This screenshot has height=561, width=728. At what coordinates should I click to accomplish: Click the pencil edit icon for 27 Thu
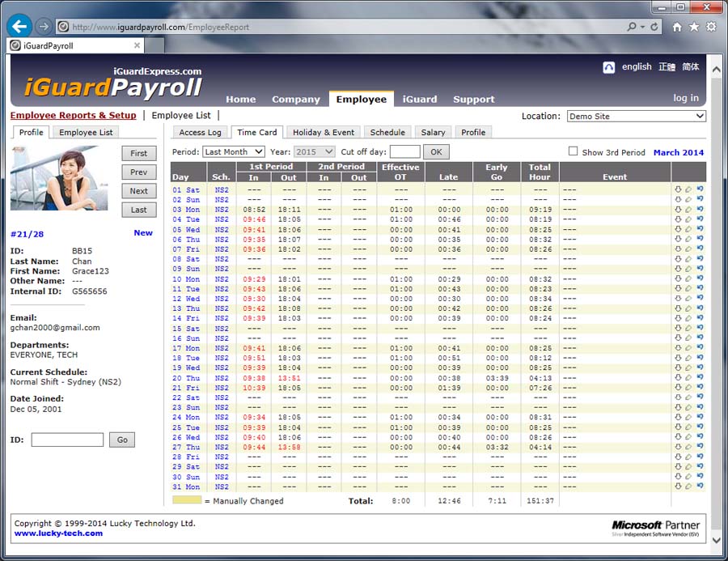pos(688,447)
